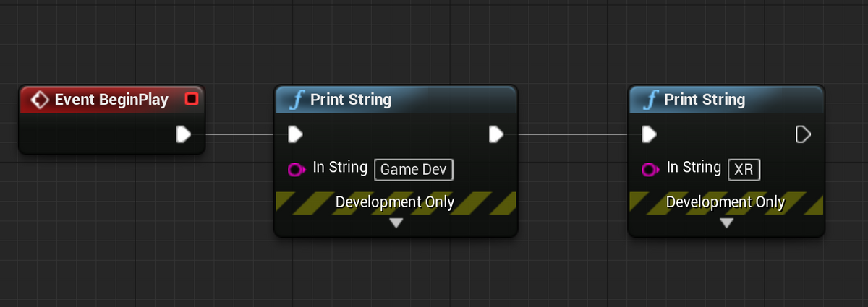Select the Print String title of the Game Dev node
Image resolution: width=868 pixels, height=307 pixels.
pyautogui.click(x=351, y=100)
